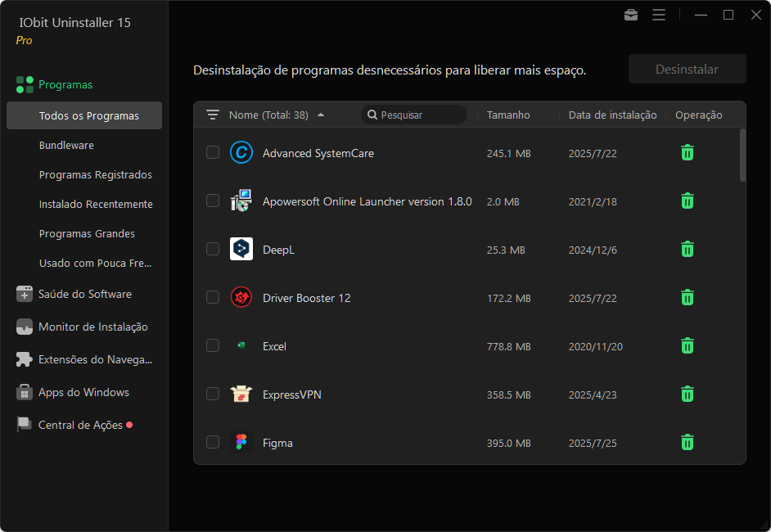Viewport: 771px width, 532px height.
Task: Toggle the Nome column sort arrow
Action: click(321, 115)
